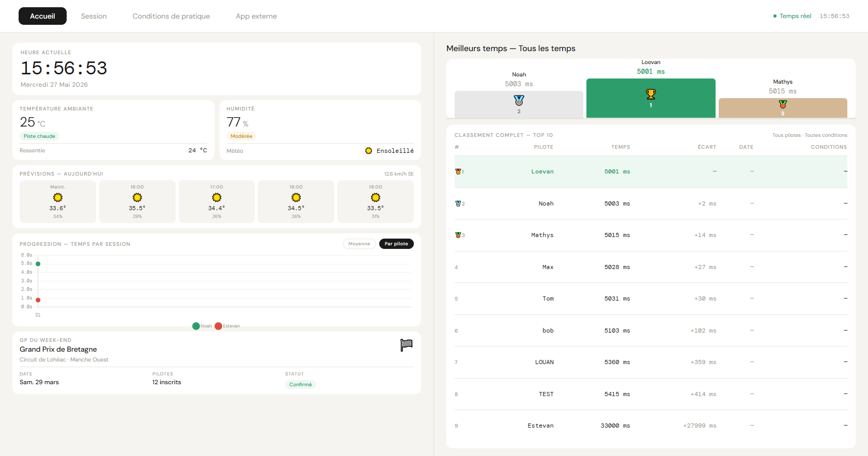868x456 pixels.
Task: Open Conditions de pratique tab
Action: pyautogui.click(x=171, y=16)
